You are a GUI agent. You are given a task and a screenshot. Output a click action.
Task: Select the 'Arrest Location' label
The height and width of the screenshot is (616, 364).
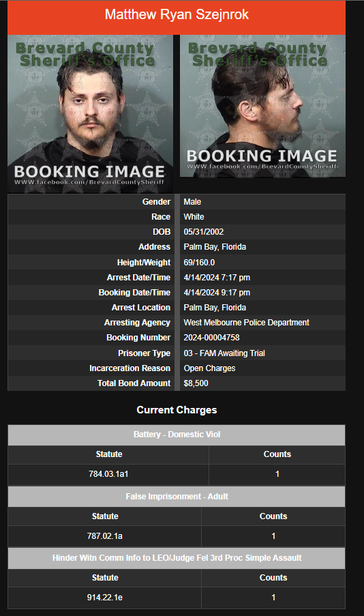pyautogui.click(x=141, y=307)
